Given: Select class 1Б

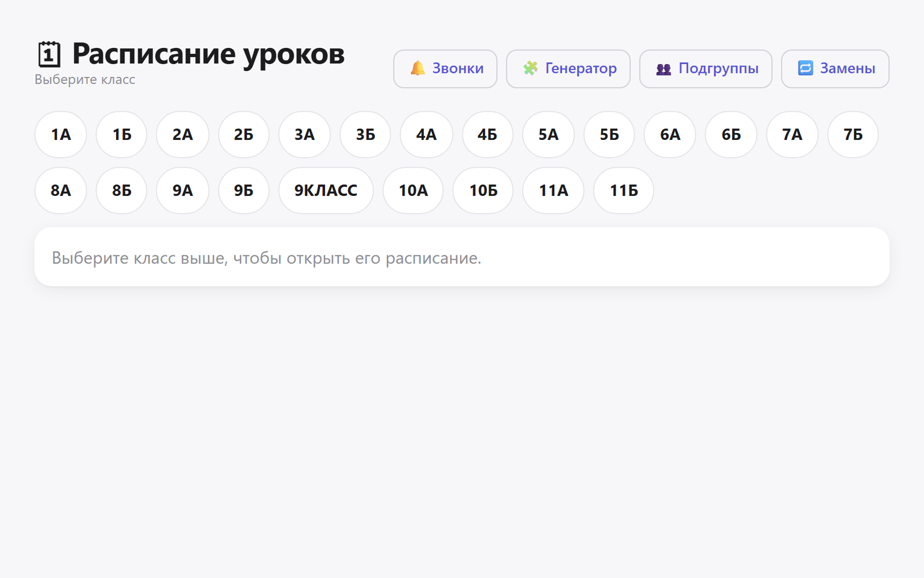Looking at the screenshot, I should 121,135.
